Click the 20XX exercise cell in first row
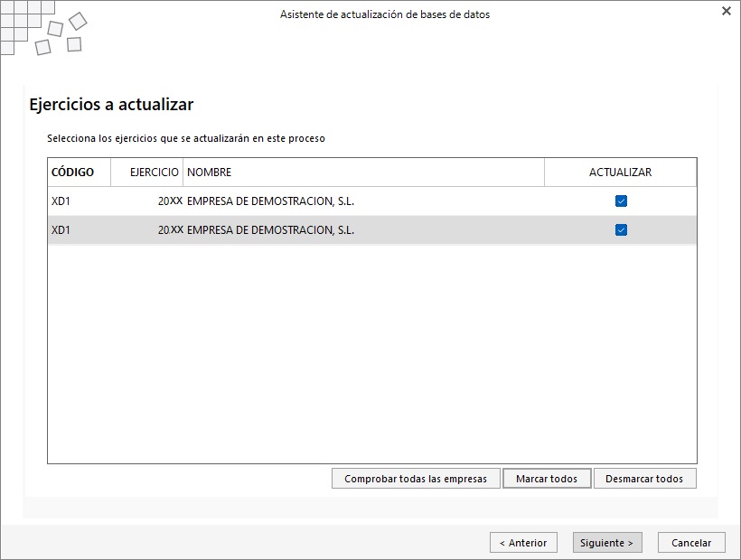741x560 pixels. pyautogui.click(x=147, y=201)
